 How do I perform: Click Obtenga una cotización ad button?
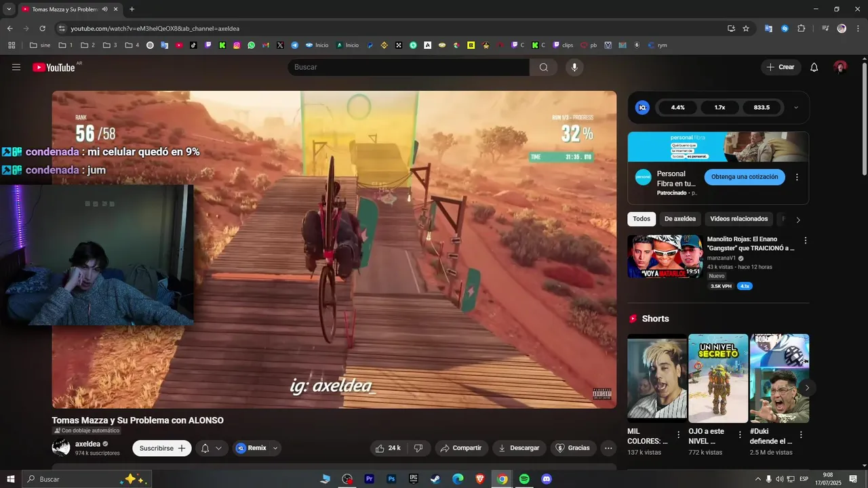pyautogui.click(x=745, y=177)
